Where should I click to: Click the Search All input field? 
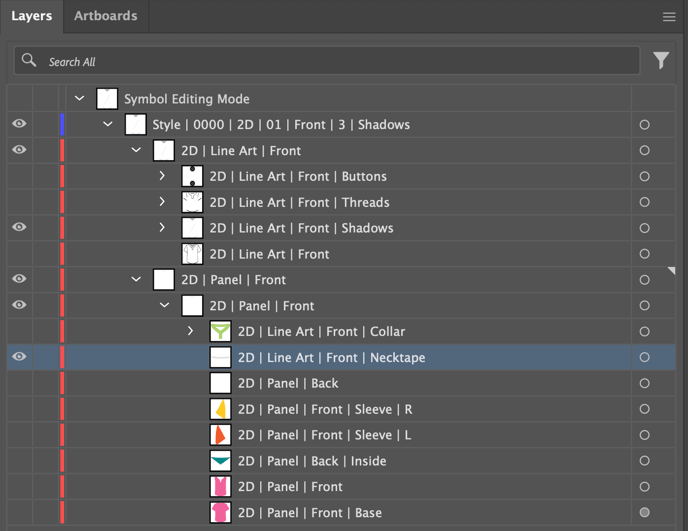pos(330,61)
